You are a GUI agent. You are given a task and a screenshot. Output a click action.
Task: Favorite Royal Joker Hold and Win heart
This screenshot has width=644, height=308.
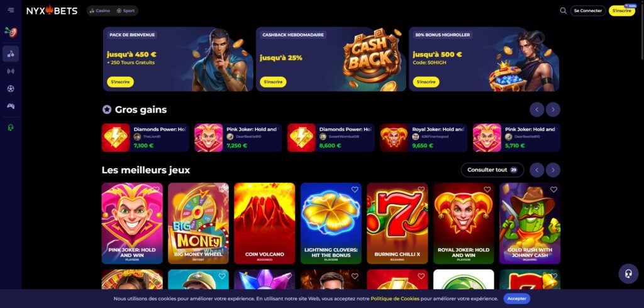[487, 190]
